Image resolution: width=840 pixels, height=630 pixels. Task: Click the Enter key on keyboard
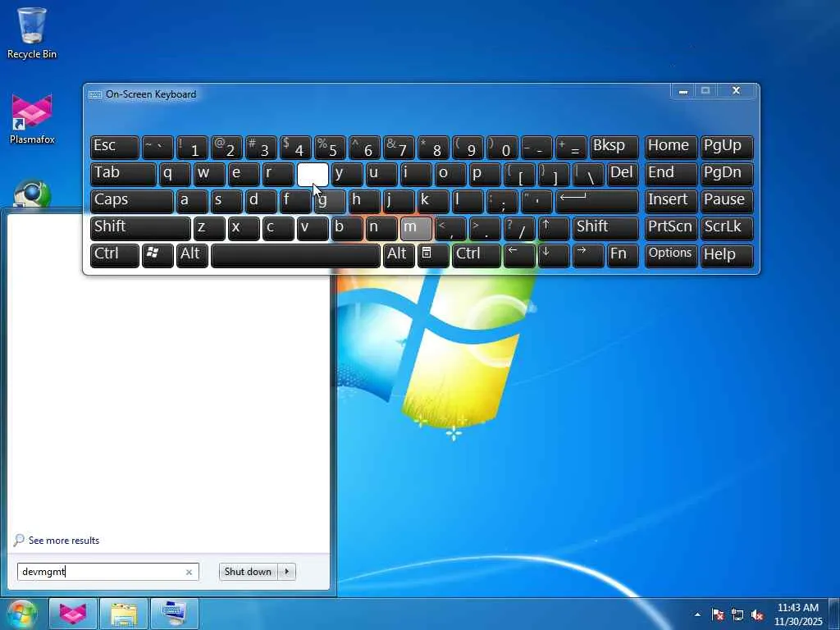coord(597,201)
